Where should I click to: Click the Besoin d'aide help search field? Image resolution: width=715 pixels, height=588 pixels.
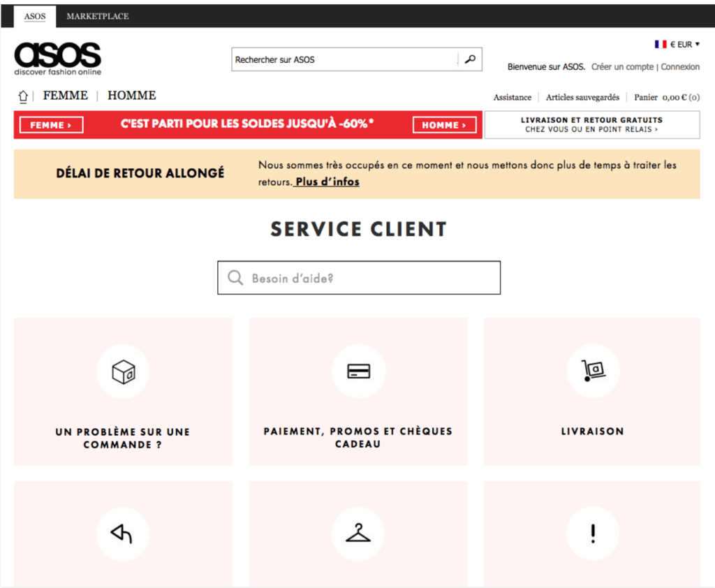click(x=358, y=277)
